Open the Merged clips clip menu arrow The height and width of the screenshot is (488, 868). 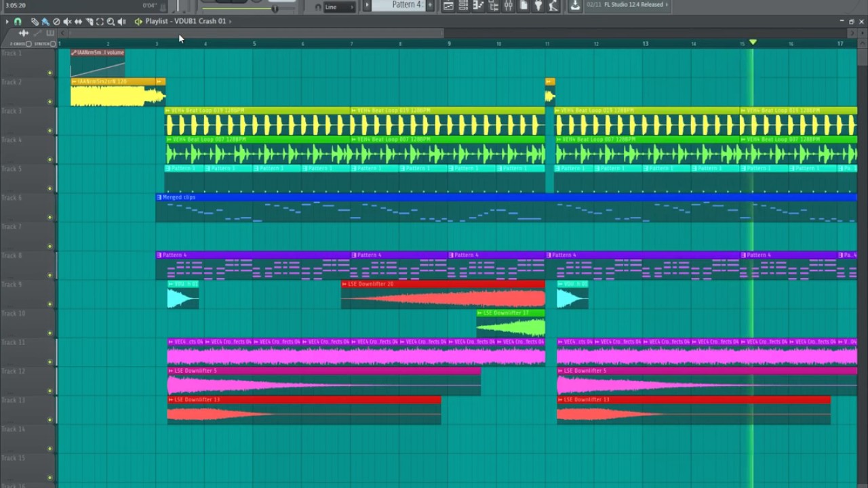(159, 197)
